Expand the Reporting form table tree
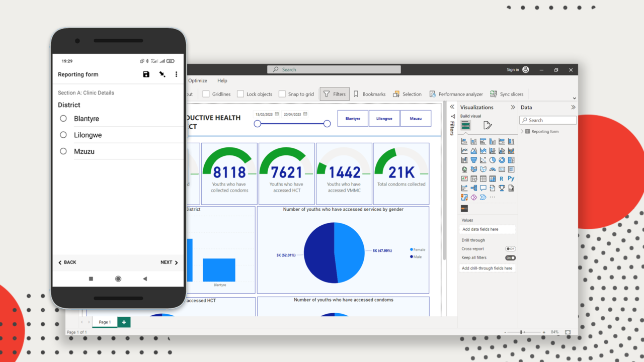 tap(522, 132)
